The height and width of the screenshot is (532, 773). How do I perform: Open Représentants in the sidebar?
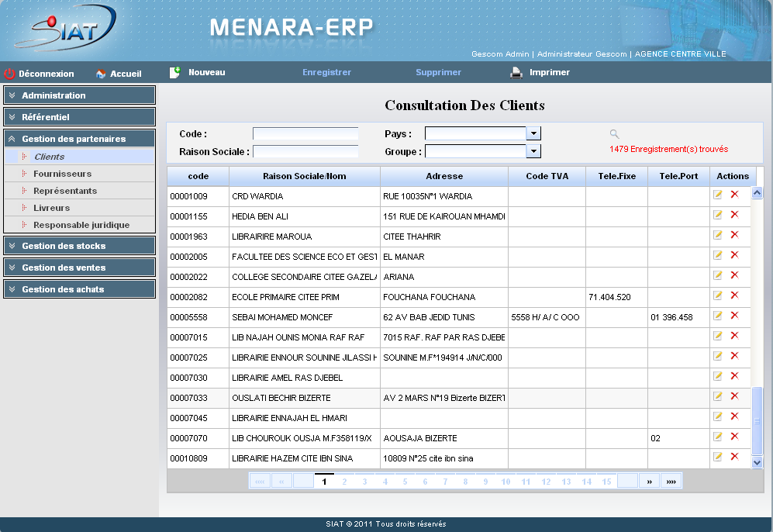pyautogui.click(x=79, y=191)
